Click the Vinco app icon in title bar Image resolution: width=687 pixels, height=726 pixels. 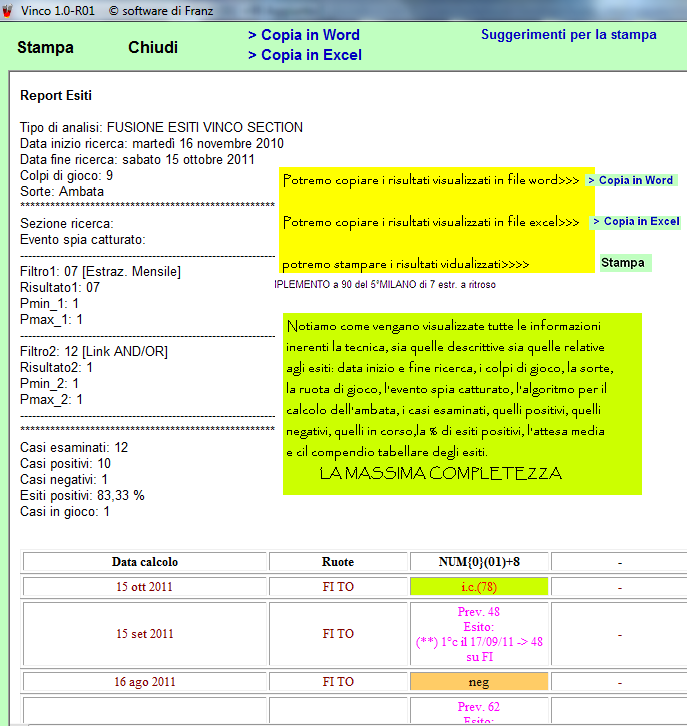[6, 10]
